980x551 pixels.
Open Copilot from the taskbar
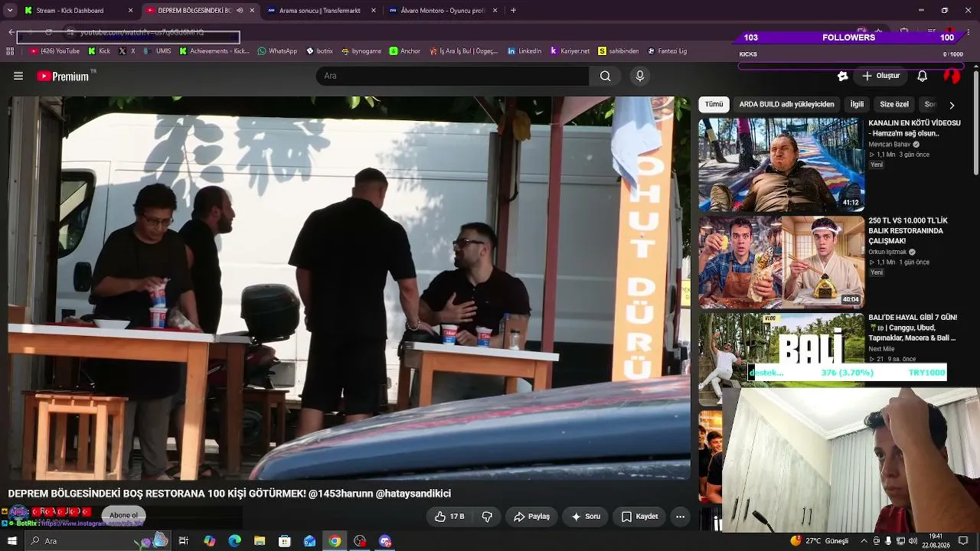[x=210, y=541]
